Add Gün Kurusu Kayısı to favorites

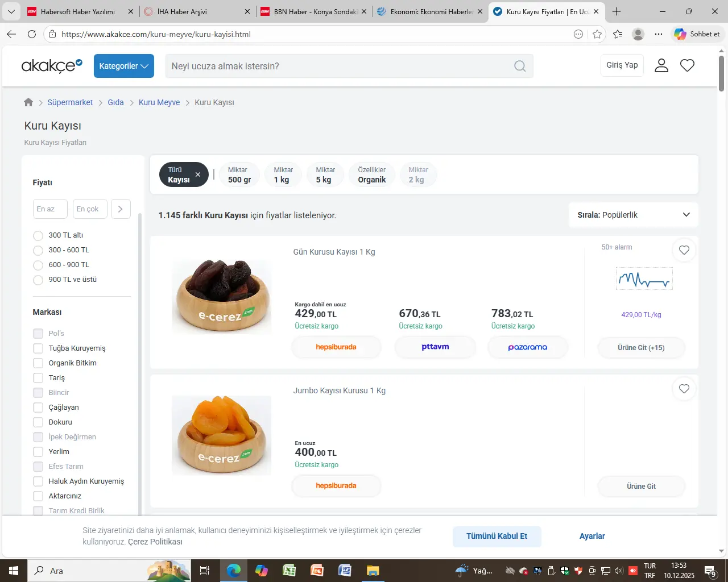pos(684,250)
